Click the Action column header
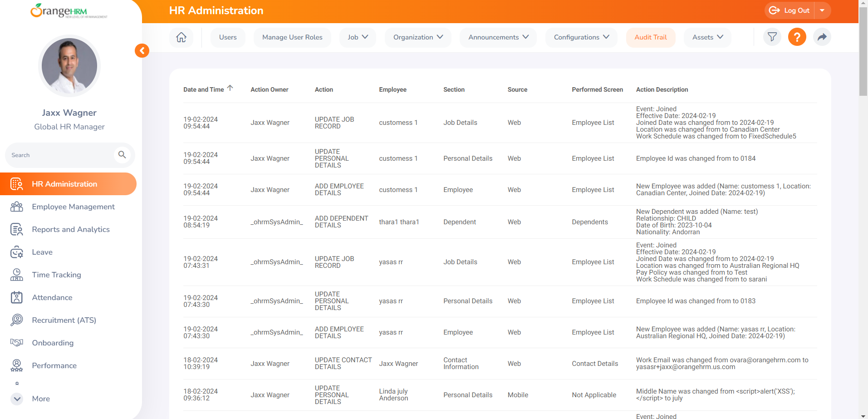Screen dimensions: 868x419 324,89
